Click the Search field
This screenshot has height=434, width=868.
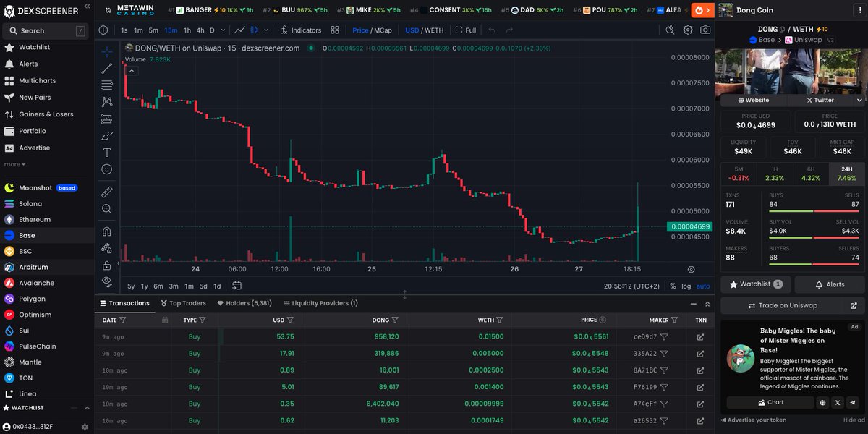click(45, 31)
